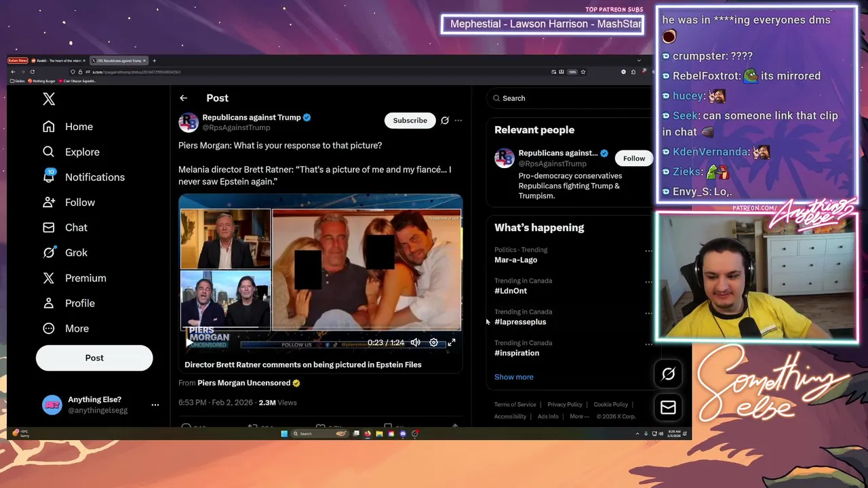
Task: Open Grok from the left navigation
Action: coord(65,252)
